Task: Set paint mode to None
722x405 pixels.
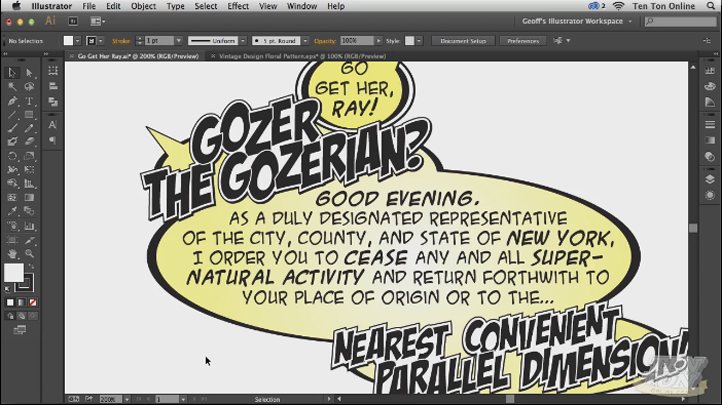Action: click(33, 302)
